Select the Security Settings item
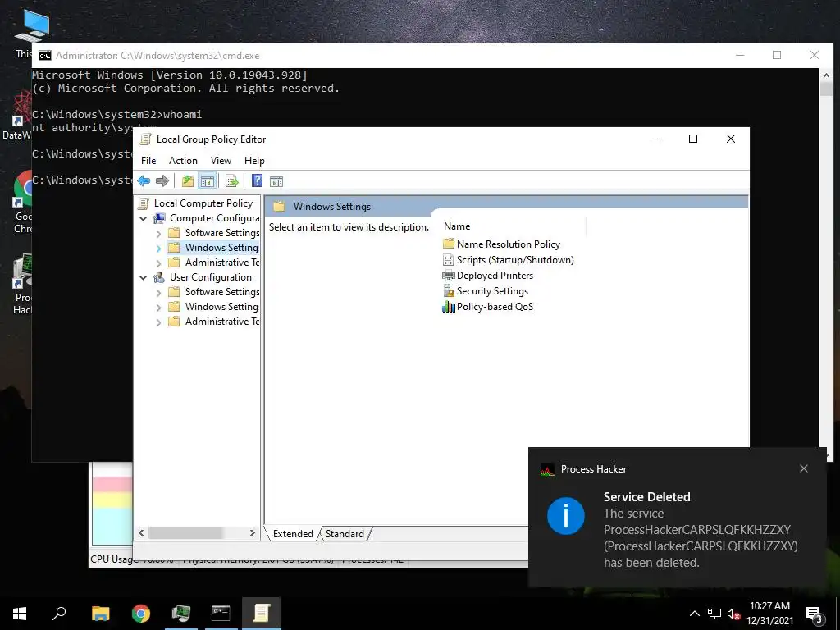840x630 pixels. tap(486, 291)
